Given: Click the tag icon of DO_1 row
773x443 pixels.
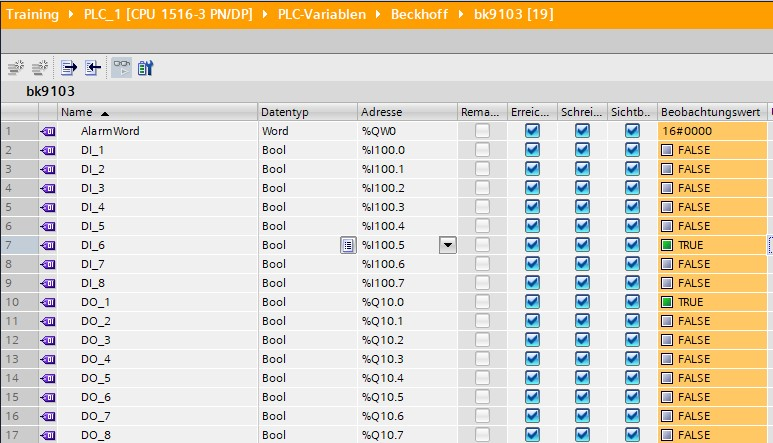Looking at the screenshot, I should pos(48,302).
